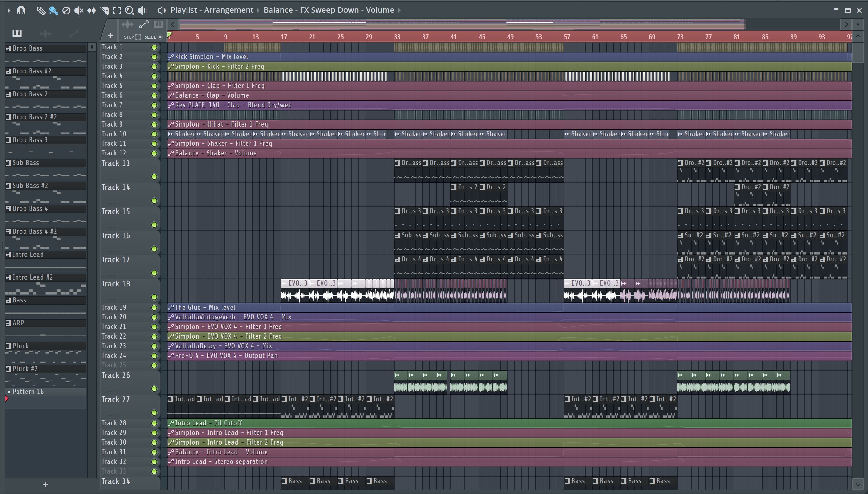The height and width of the screenshot is (494, 868).
Task: Select the Zoom magnifier tool
Action: click(x=129, y=11)
